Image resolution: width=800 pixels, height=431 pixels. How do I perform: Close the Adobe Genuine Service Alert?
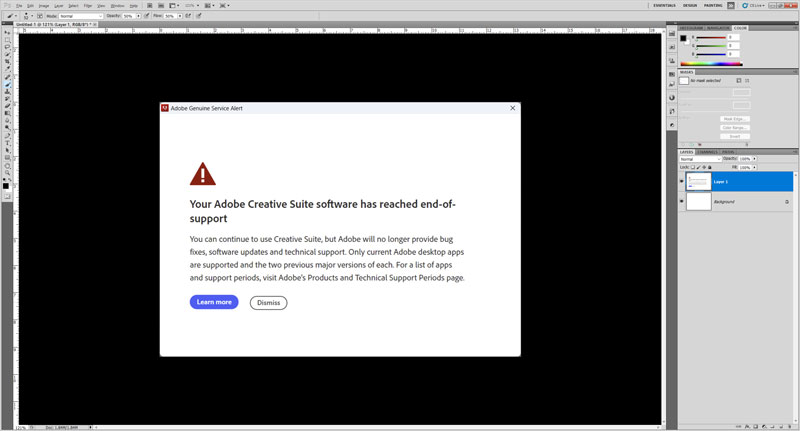(513, 108)
